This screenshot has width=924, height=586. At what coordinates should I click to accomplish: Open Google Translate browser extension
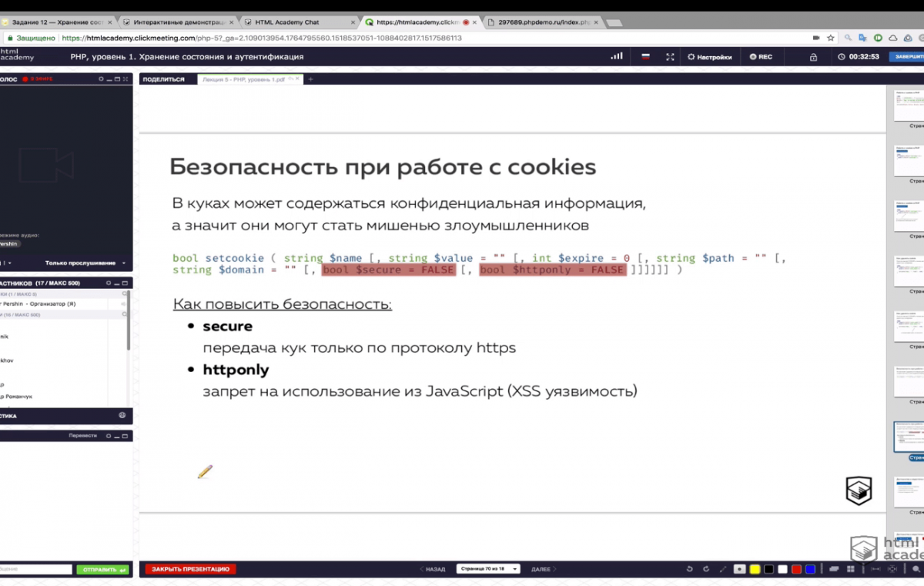click(862, 38)
